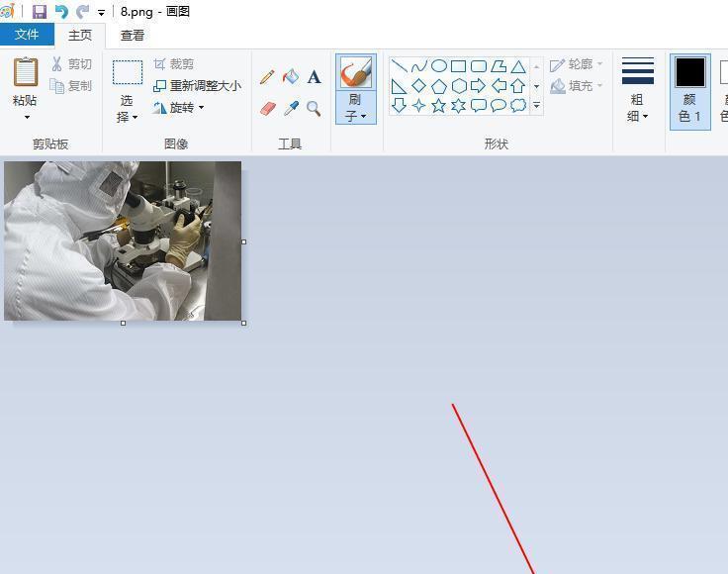
Task: Open the 填充 fill dropdown
Action: coord(577,86)
